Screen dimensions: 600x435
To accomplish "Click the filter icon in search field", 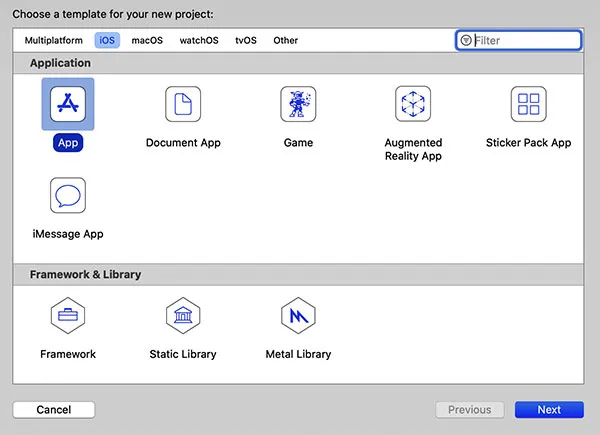I will 466,41.
